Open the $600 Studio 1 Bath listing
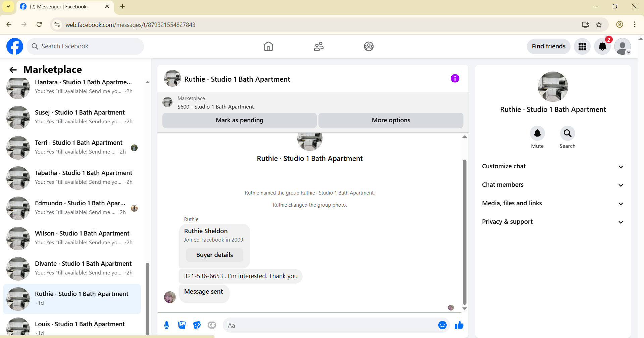 (215, 107)
